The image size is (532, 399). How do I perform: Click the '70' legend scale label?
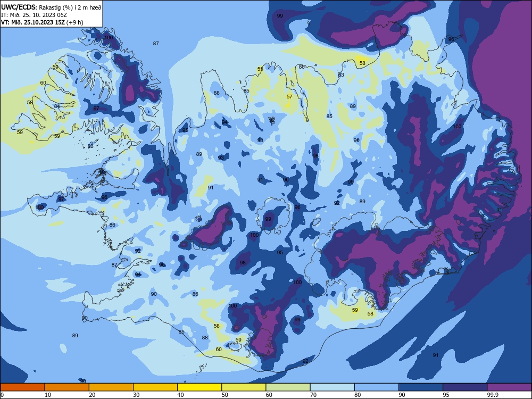pos(313,395)
